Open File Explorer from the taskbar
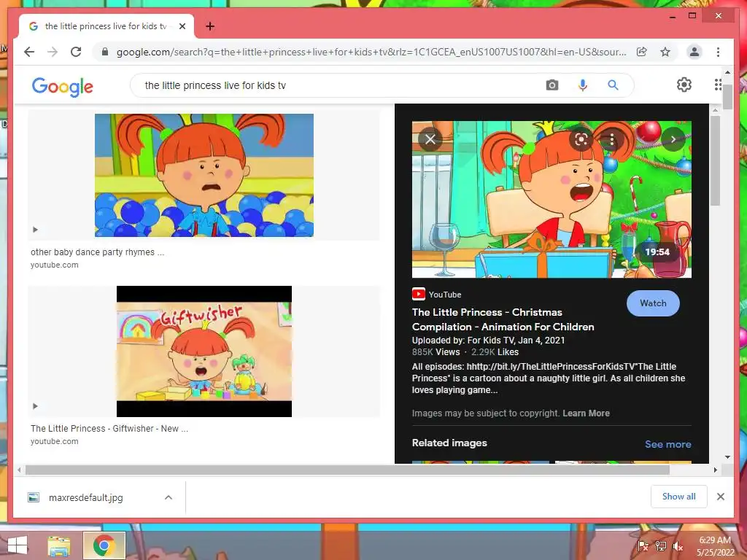This screenshot has width=747, height=560. (x=59, y=545)
